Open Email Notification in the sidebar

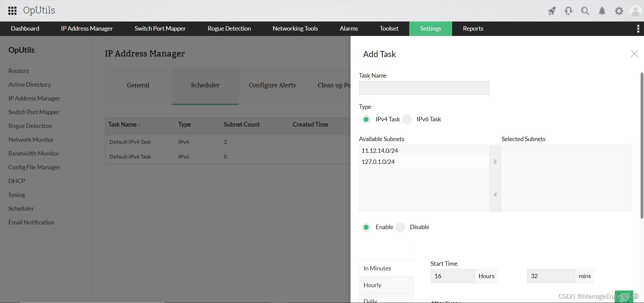coord(32,222)
